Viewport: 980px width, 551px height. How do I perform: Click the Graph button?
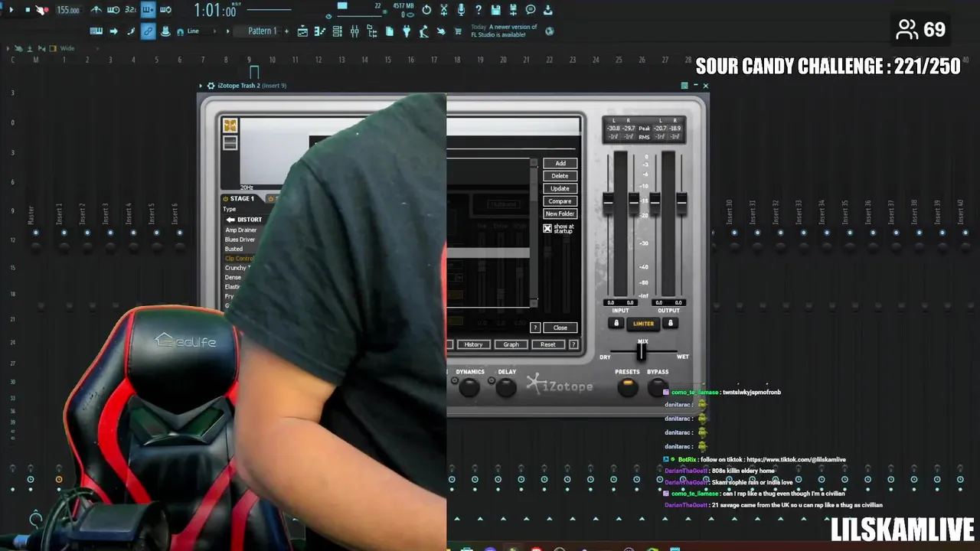pyautogui.click(x=511, y=344)
